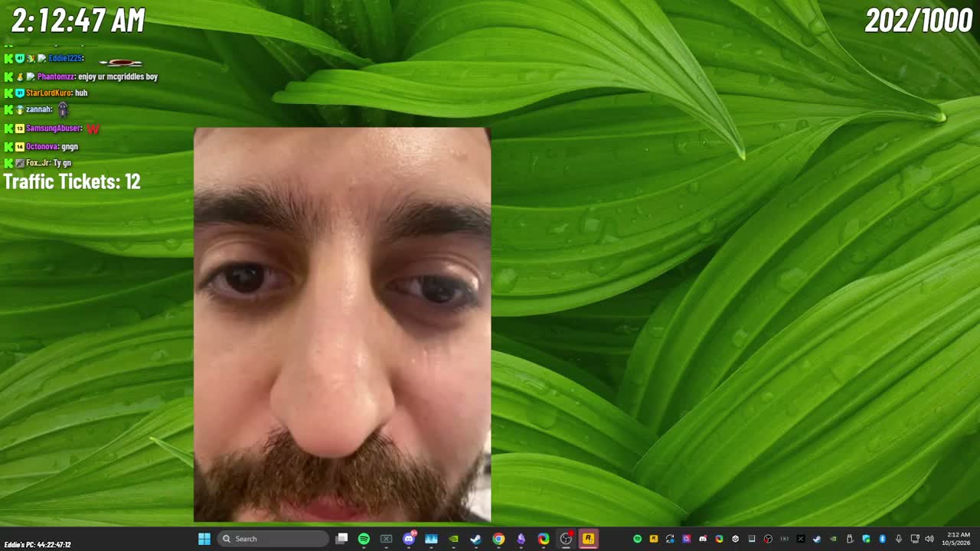980x551 pixels.
Task: Click the 202/1000 counter text
Action: tap(919, 21)
